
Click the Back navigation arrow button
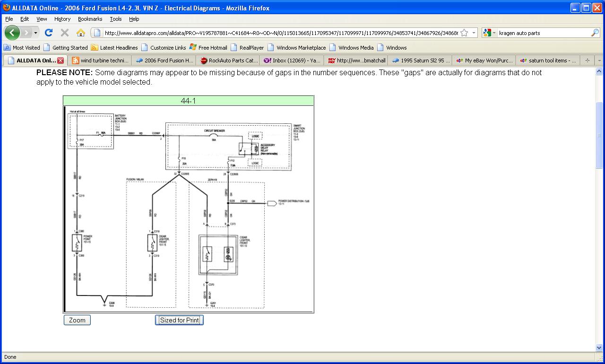(12, 33)
